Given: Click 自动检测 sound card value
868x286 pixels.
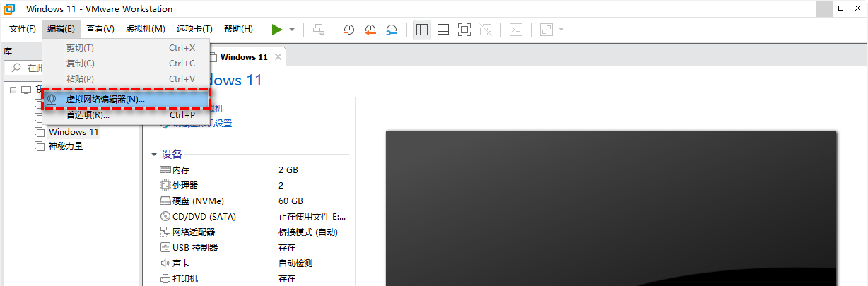Looking at the screenshot, I should pos(295,263).
